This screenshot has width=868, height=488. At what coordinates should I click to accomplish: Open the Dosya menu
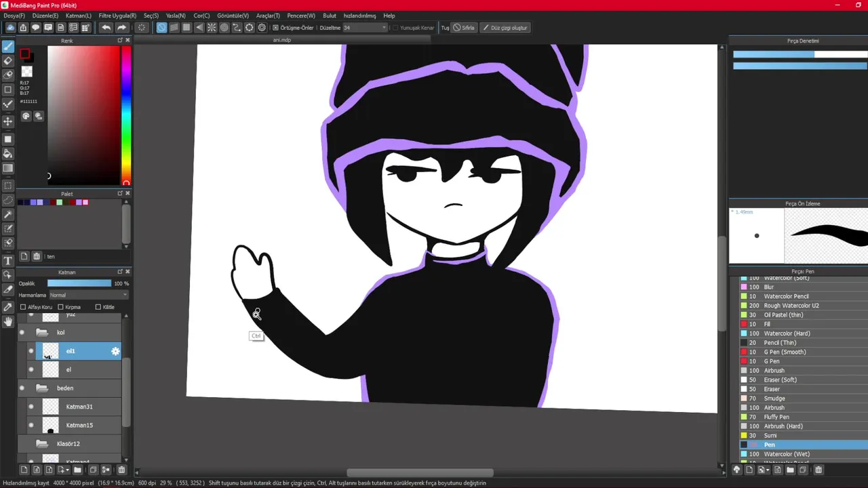point(14,16)
